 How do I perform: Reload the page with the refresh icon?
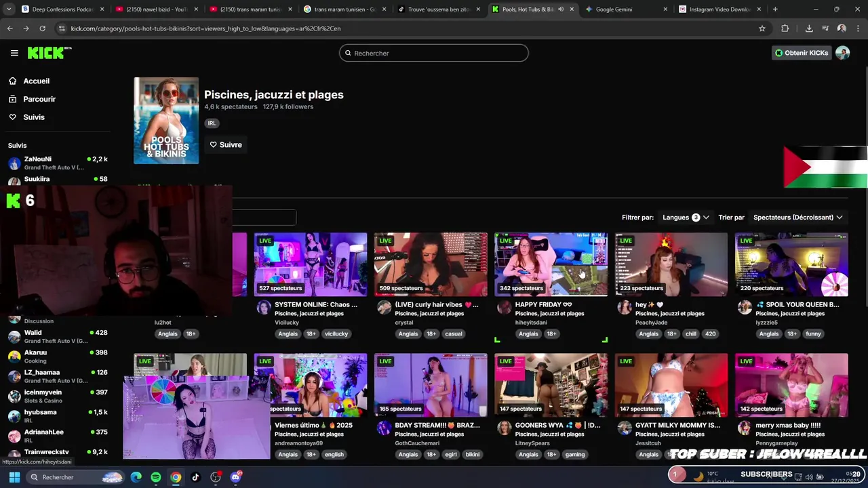(42, 28)
